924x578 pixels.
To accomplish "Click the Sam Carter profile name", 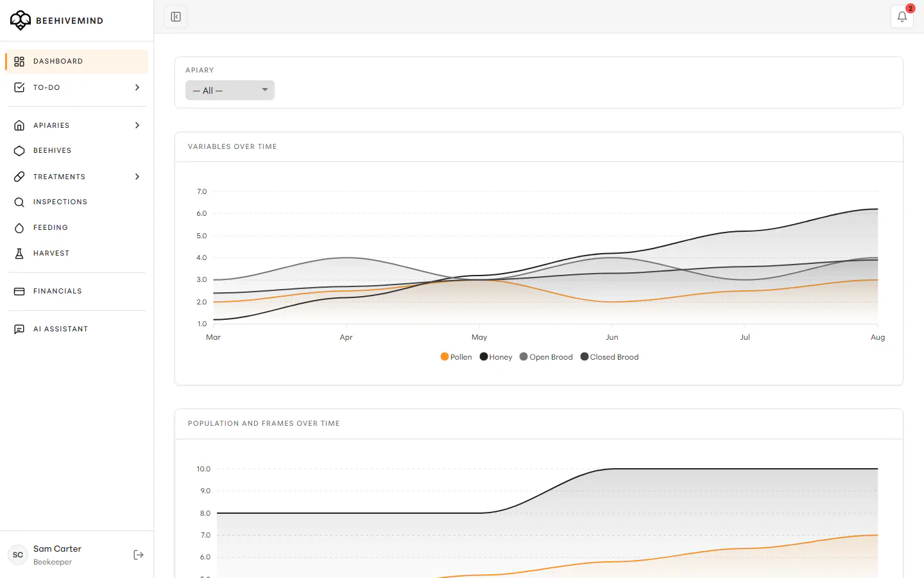I will coord(57,549).
